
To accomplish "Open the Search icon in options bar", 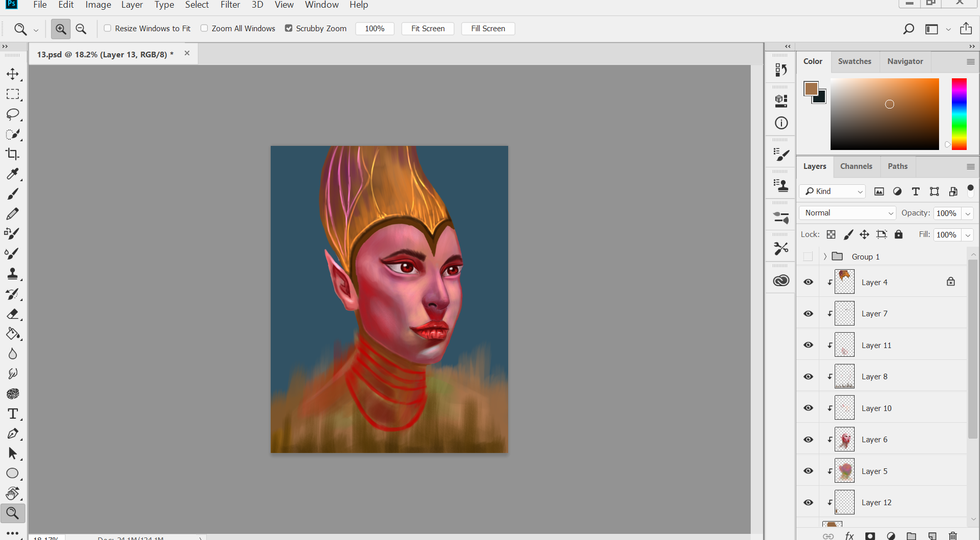I will tap(908, 29).
